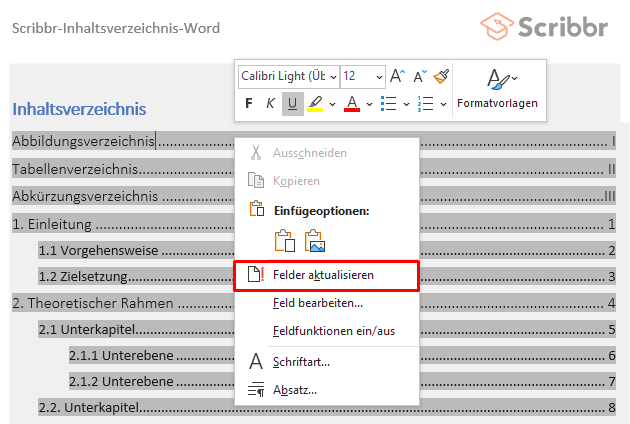Image resolution: width=630 pixels, height=424 pixels.
Task: Click the increase font size icon
Action: 397,77
